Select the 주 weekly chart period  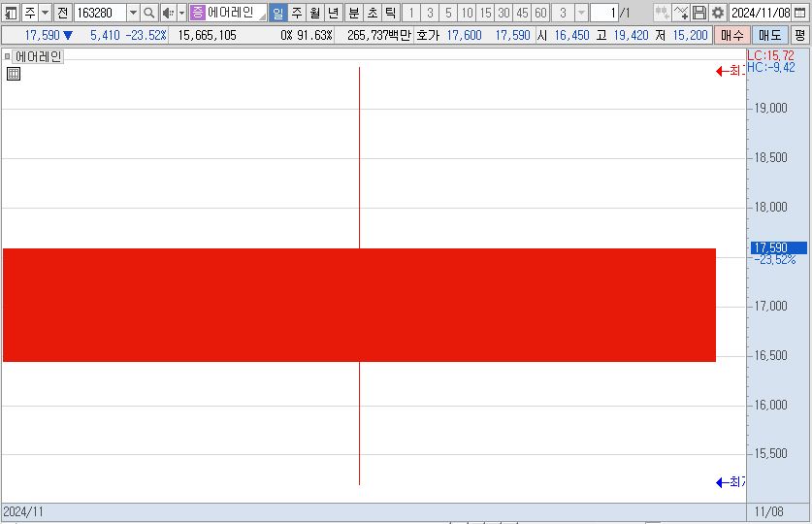point(297,13)
